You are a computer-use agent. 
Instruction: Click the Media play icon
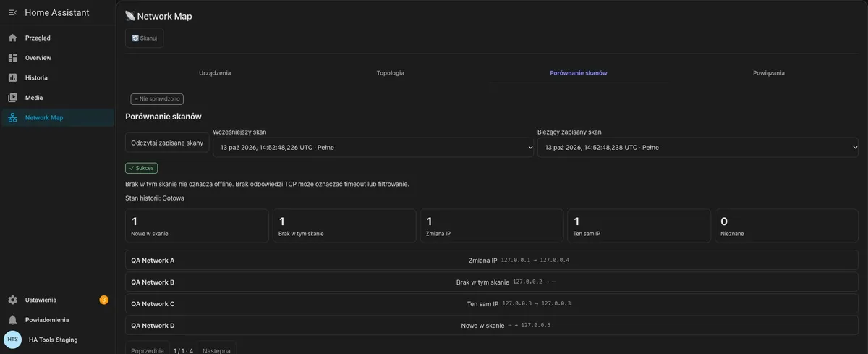tap(12, 98)
